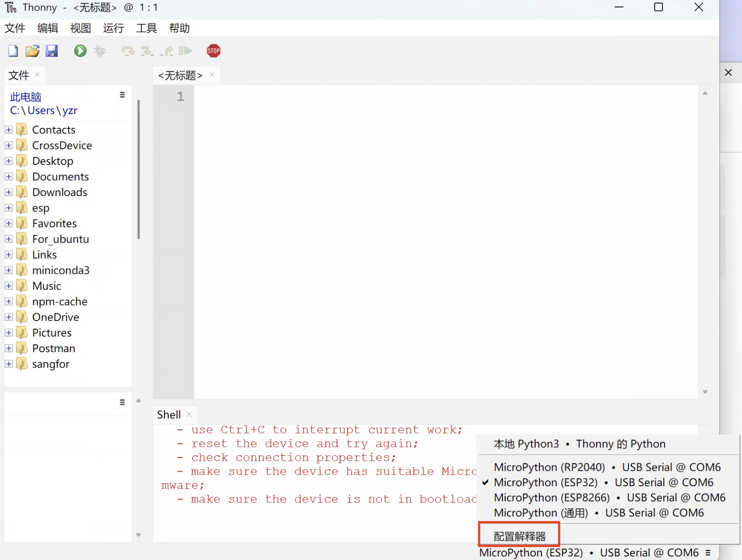Screen dimensions: 742x560
Task: Open the C:\Users\yzr path link
Action: (x=43, y=110)
